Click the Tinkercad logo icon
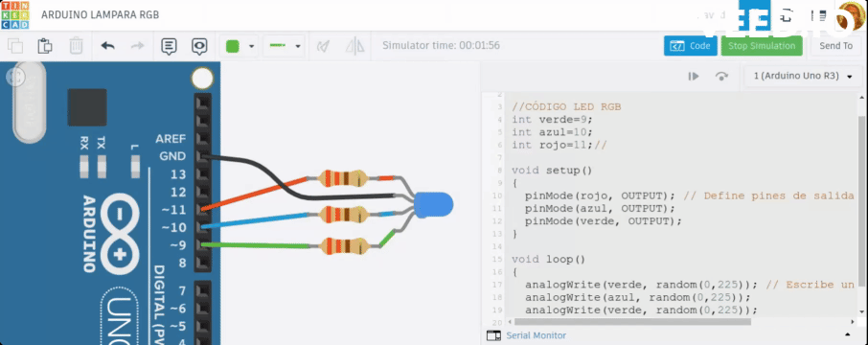Screen dimensions: 868x345 point(15,15)
